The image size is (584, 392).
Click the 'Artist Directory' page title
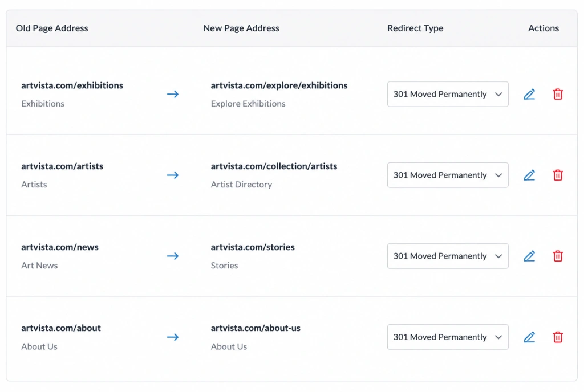pos(241,185)
